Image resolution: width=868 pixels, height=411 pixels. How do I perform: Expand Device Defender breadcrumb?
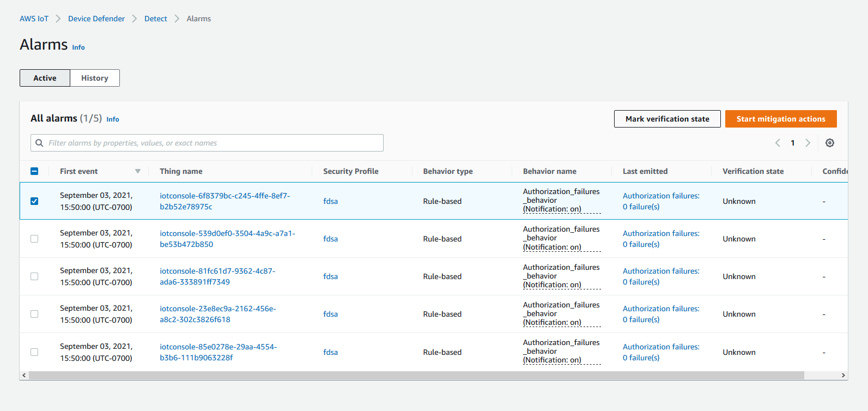pos(96,19)
